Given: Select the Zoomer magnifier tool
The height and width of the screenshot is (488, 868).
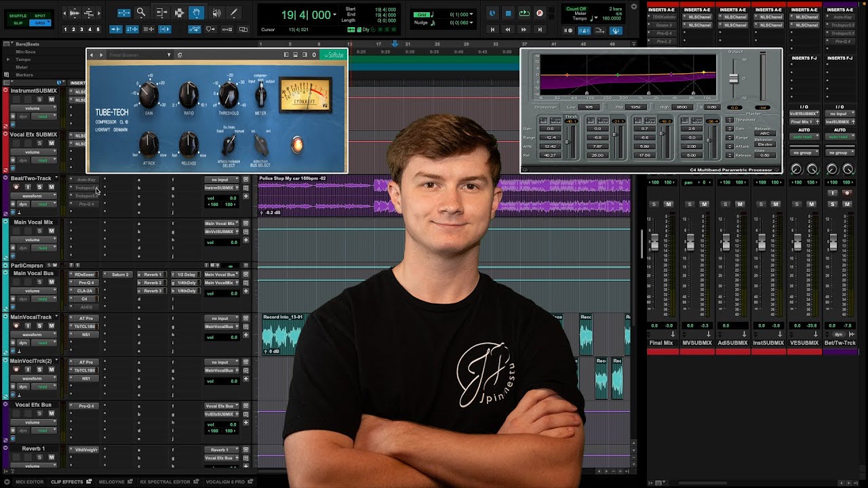Looking at the screenshot, I should (x=140, y=13).
